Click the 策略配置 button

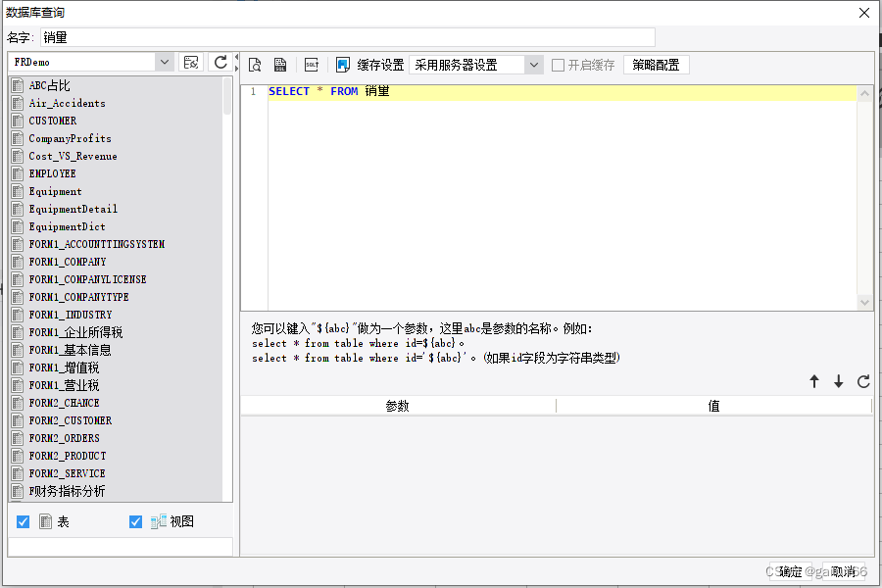pos(656,65)
